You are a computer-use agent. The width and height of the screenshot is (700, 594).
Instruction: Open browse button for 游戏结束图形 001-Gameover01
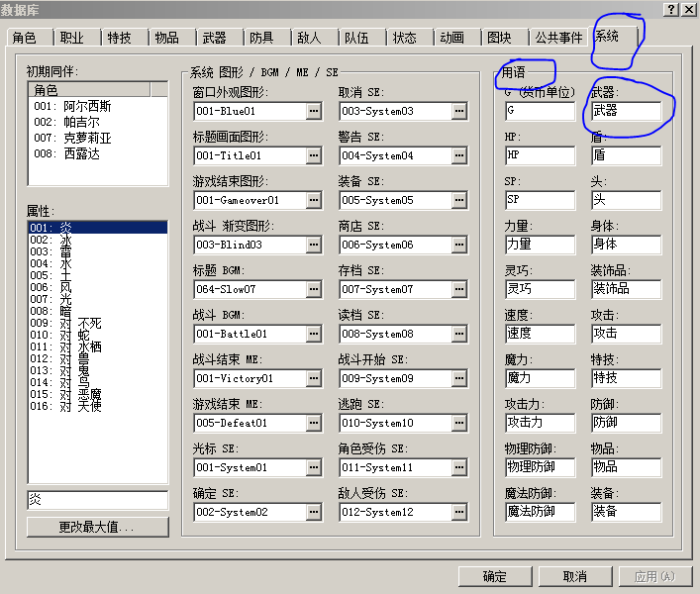point(314,200)
